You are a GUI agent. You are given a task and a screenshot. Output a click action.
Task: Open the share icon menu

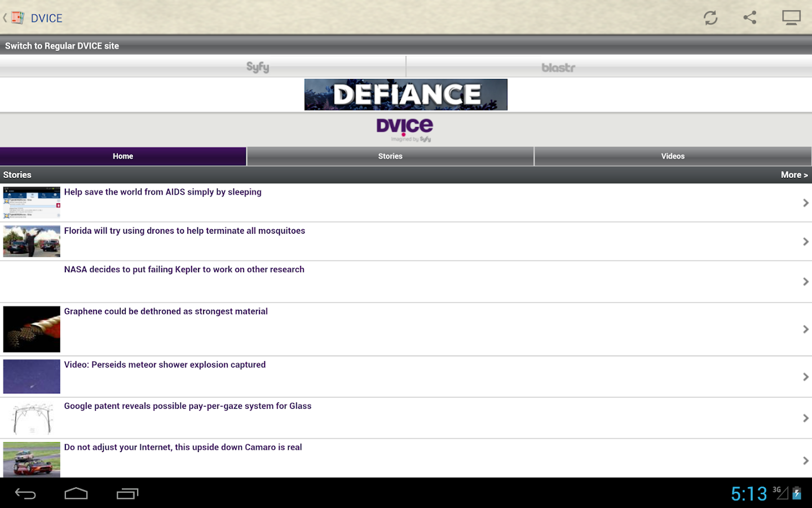tap(750, 17)
